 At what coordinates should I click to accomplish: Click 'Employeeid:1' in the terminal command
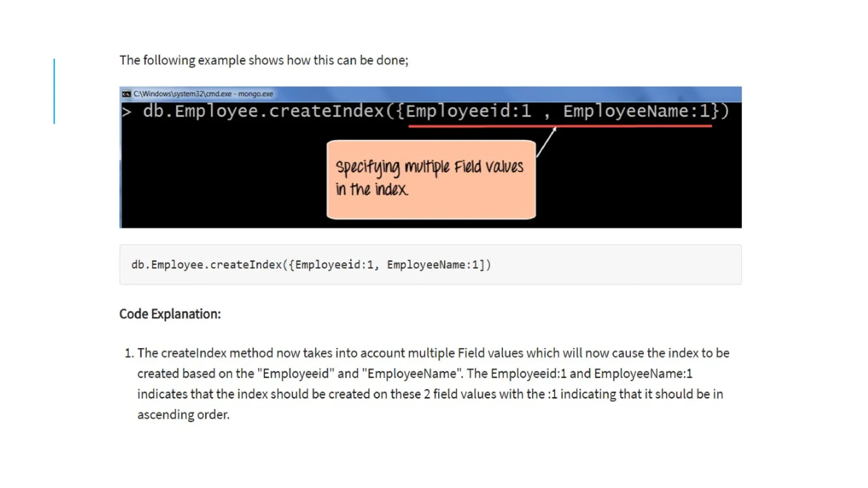[x=468, y=111]
